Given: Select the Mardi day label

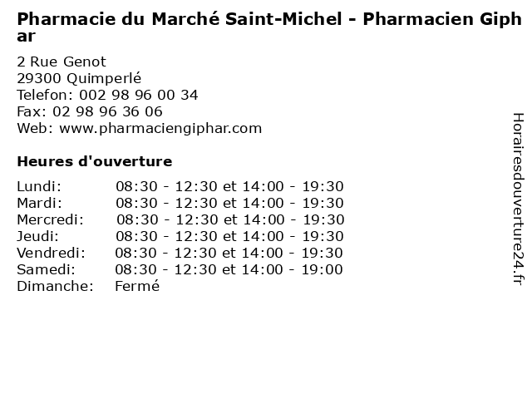Looking at the screenshot, I should coord(39,203).
